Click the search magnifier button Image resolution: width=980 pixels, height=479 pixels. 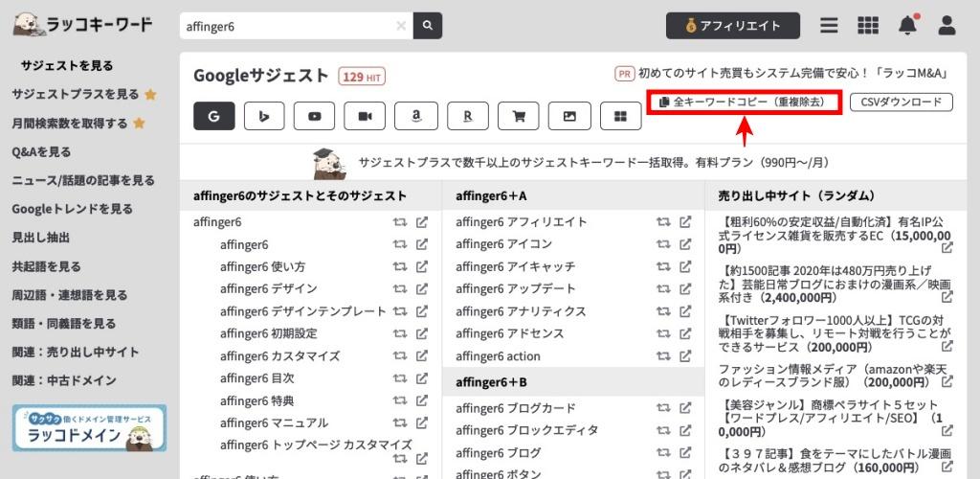coord(428,26)
